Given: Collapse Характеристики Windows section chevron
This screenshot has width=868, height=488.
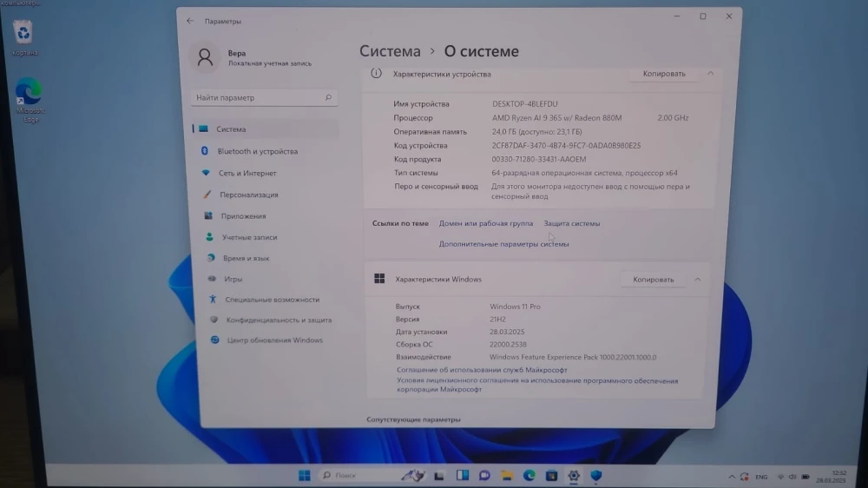Looking at the screenshot, I should click(698, 280).
